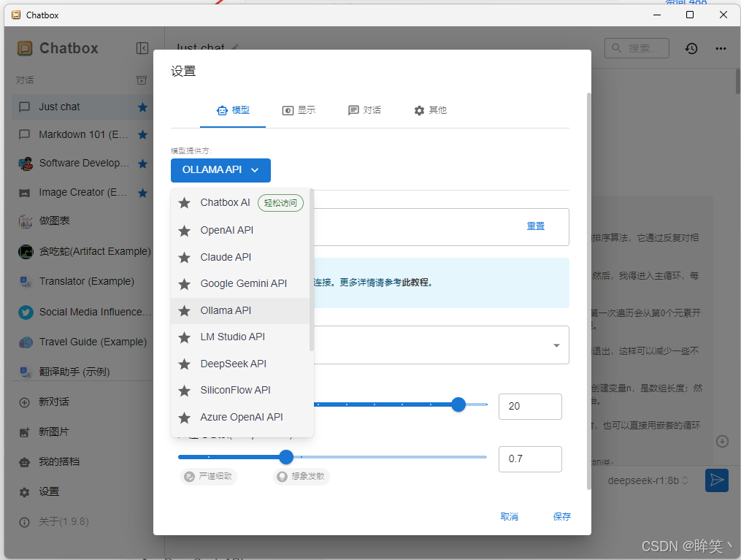Switch to the 模型 tab
741x560 pixels.
(232, 110)
